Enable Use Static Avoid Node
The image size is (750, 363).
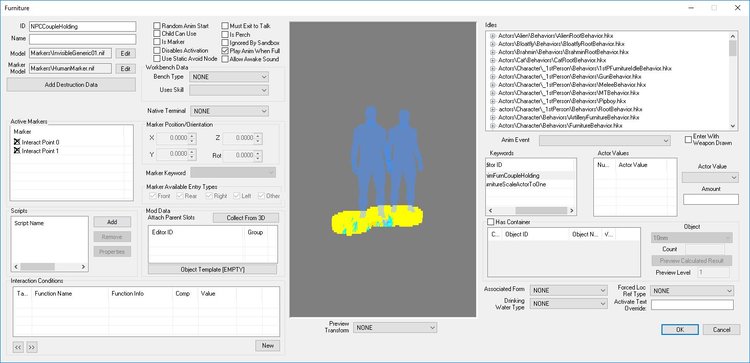(156, 58)
